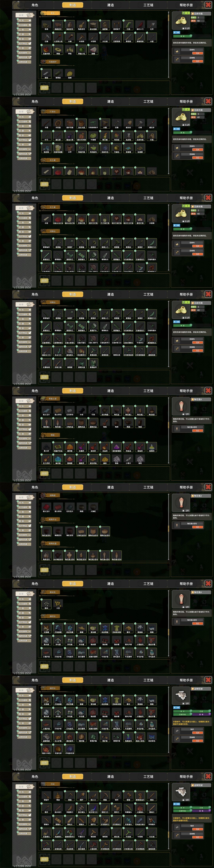The image size is (214, 868).
Task: Pick the 大陶缸 icon under 烧陶窑
Action: [93, 507]
